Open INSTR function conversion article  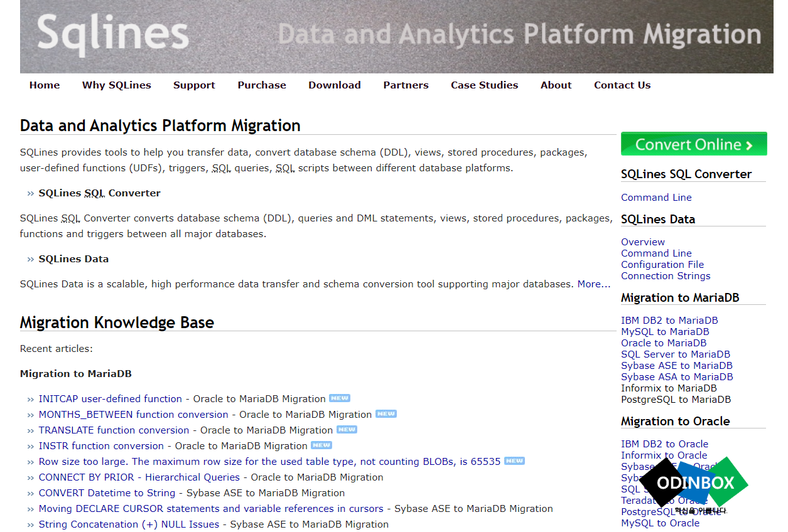pos(101,446)
